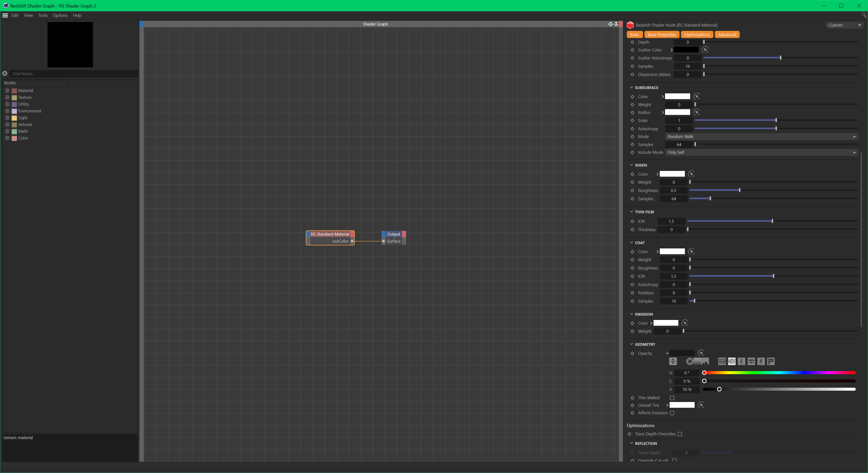Click the Subsurface Color node picker icon
868x473 pixels.
point(696,96)
